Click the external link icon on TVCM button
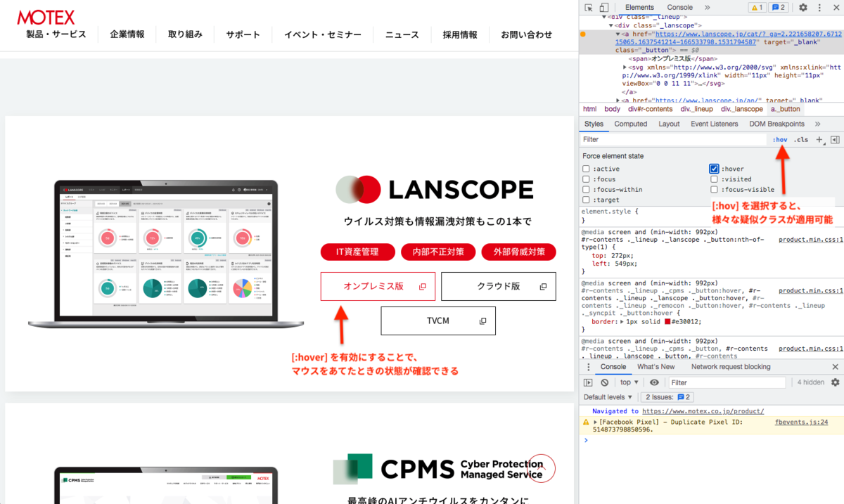 (x=483, y=321)
